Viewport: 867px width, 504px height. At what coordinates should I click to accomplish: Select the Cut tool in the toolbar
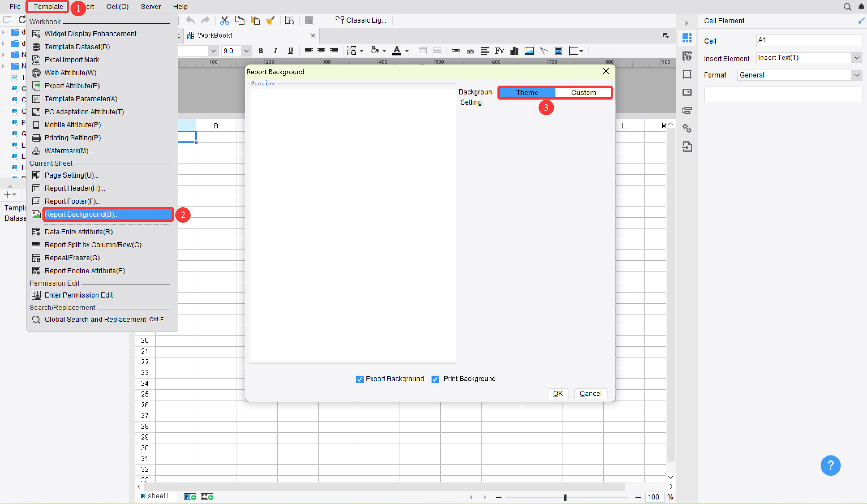pyautogui.click(x=224, y=20)
